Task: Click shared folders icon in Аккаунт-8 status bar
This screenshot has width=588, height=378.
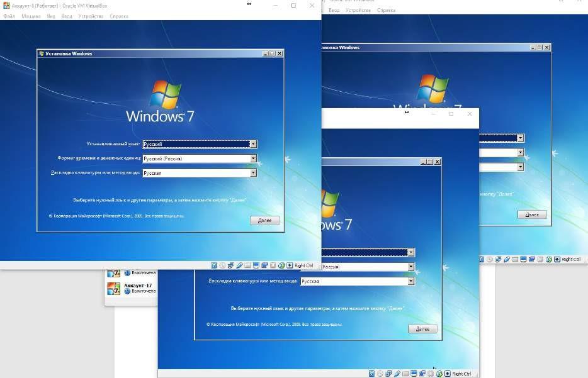Action: pyautogui.click(x=247, y=265)
